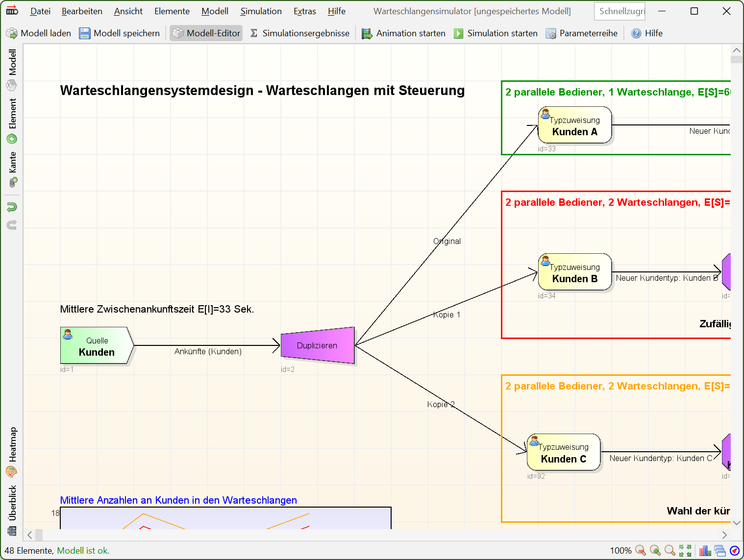Click the zoom in magnifier icon
744x560 pixels.
[655, 551]
